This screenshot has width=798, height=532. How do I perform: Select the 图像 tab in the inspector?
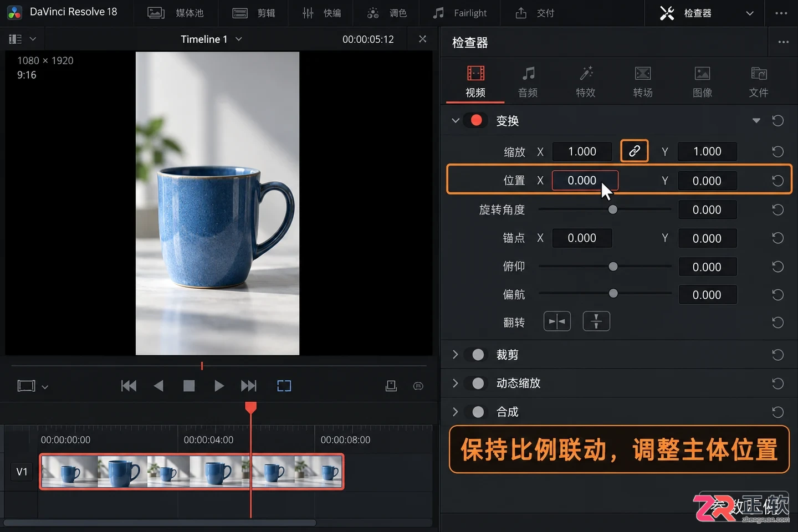[702, 81]
